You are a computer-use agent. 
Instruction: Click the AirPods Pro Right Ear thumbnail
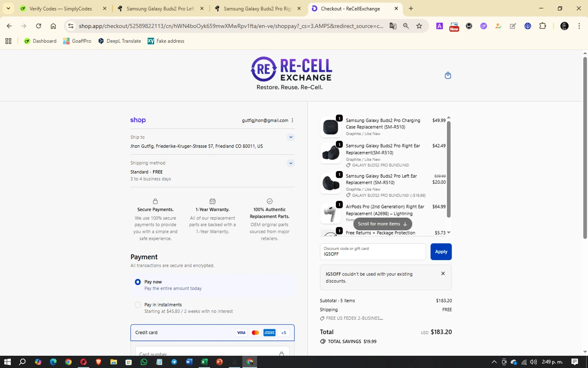point(330,213)
